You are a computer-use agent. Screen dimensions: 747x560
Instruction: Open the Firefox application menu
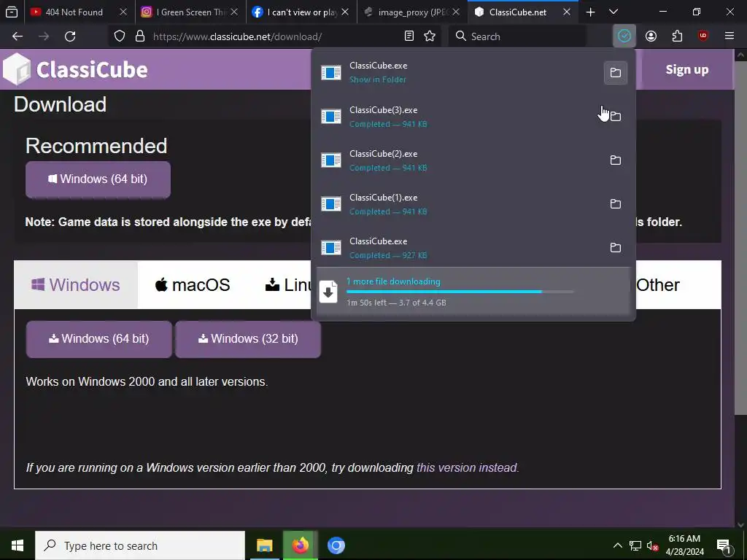coord(729,36)
